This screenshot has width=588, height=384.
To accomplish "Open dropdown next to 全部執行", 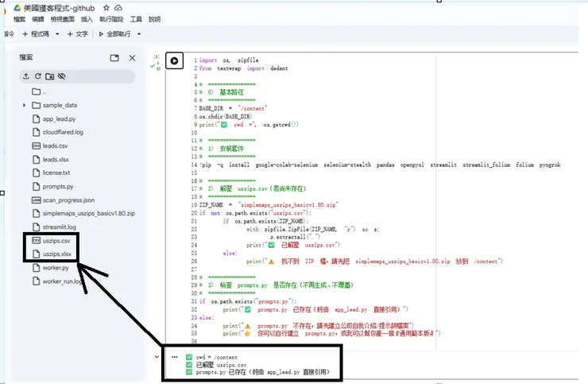I will click(139, 34).
